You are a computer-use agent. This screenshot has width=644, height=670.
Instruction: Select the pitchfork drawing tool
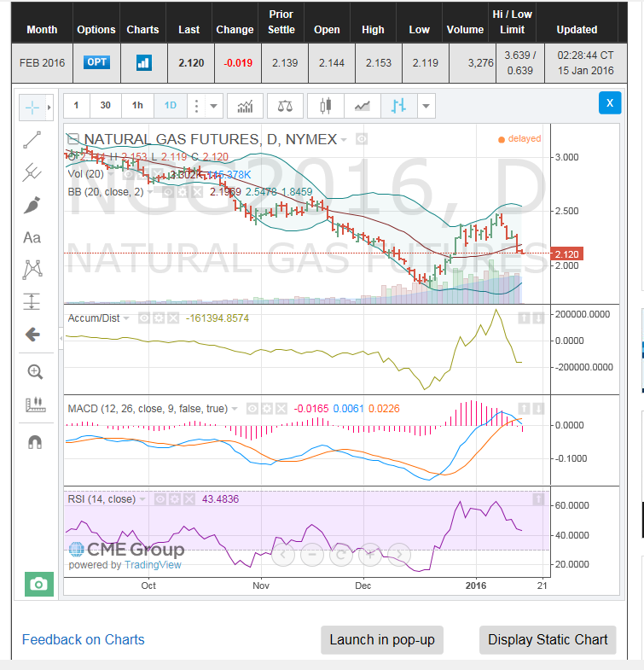(x=32, y=172)
